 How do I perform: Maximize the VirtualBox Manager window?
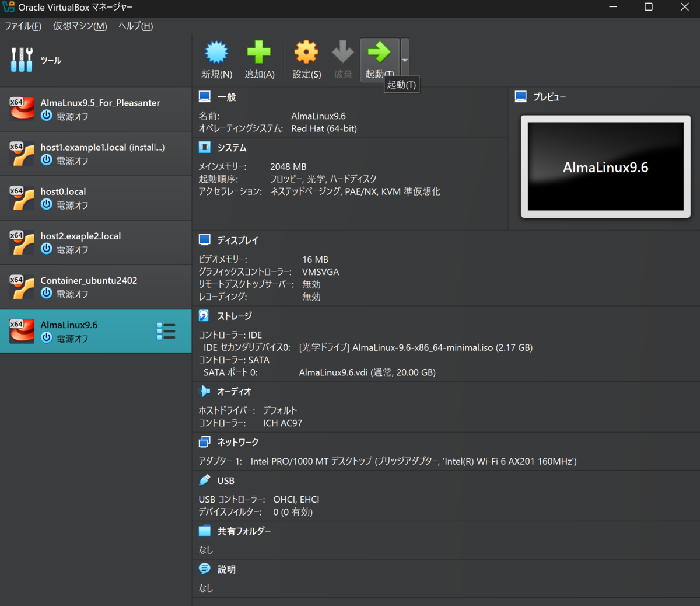click(648, 7)
